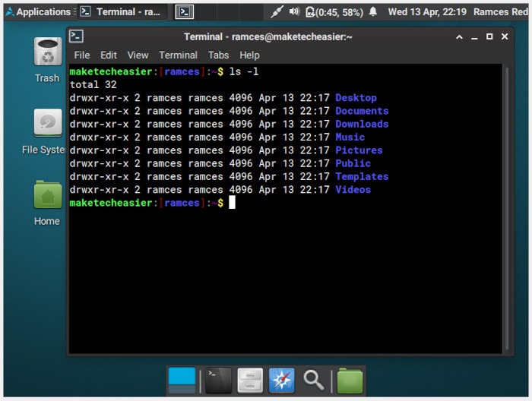
Task: Open the file manager cabinet dock icon
Action: [x=250, y=380]
